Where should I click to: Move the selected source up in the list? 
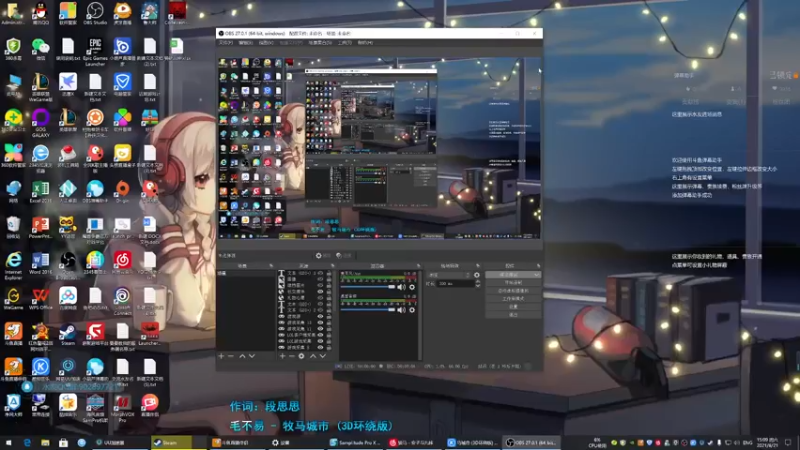coord(313,356)
